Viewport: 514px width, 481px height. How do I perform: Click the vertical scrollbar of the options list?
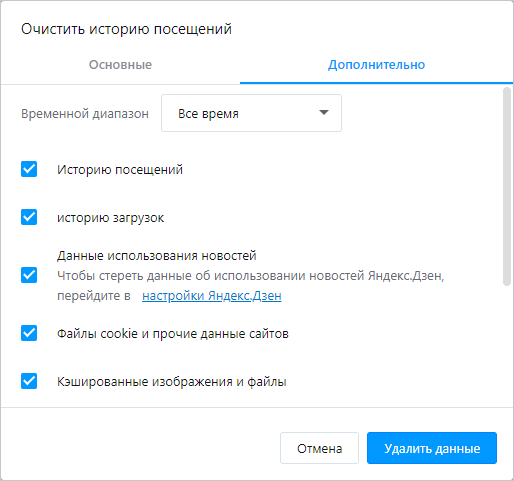pos(507,187)
